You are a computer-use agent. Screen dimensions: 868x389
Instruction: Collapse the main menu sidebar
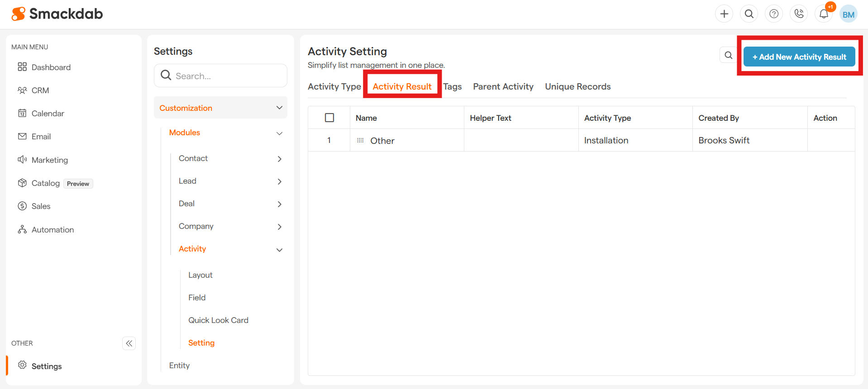coord(129,343)
